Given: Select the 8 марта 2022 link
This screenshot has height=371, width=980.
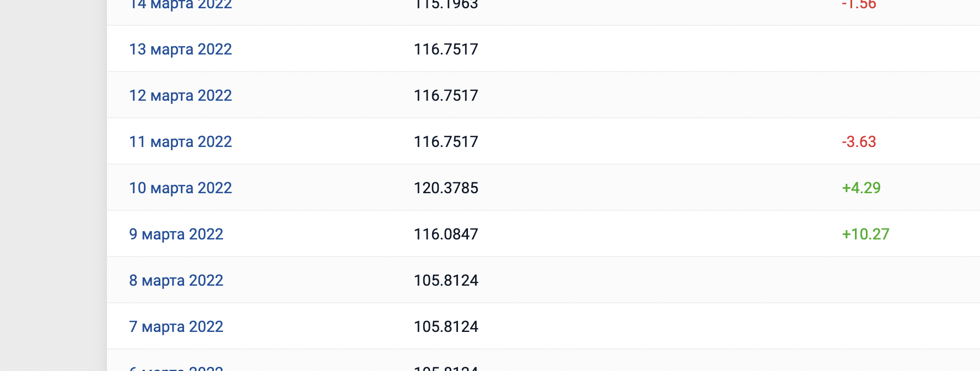Looking at the screenshot, I should point(176,281).
